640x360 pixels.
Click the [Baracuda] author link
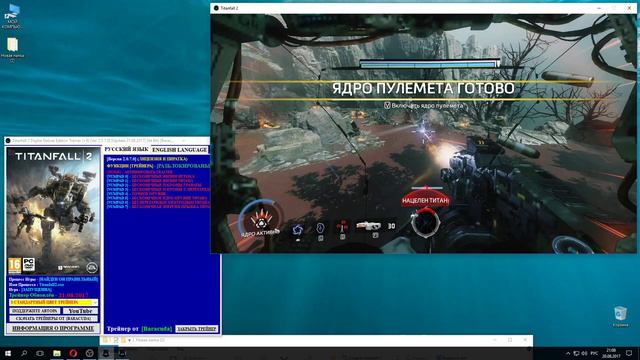[157, 329]
